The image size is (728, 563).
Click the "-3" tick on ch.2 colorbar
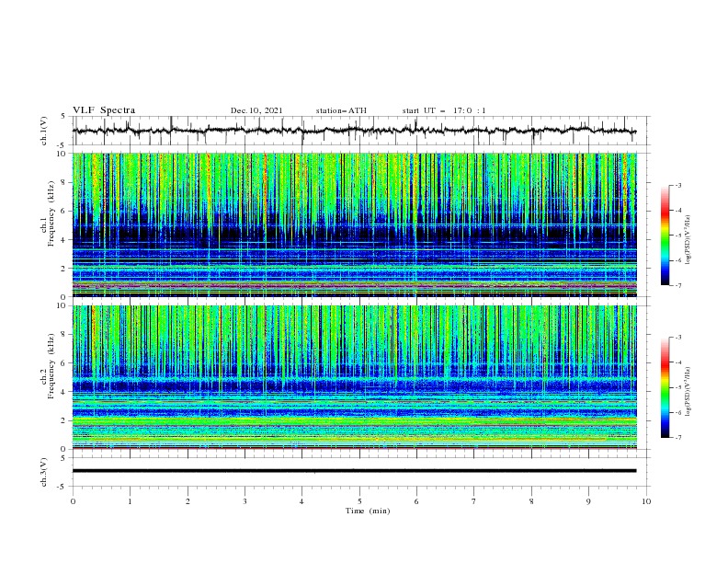coord(677,338)
